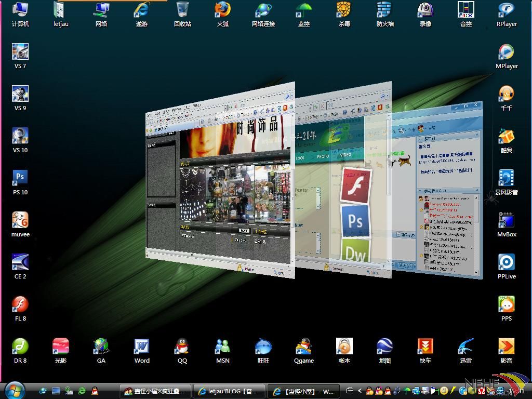Click the show desktop quick launch icon
This screenshot has height=399, width=532.
(56, 391)
